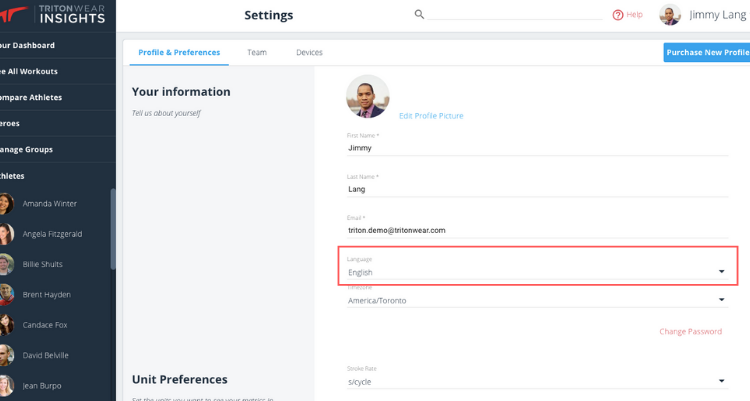The width and height of the screenshot is (750, 401).
Task: Select athlete Amanda Winter
Action: [49, 203]
